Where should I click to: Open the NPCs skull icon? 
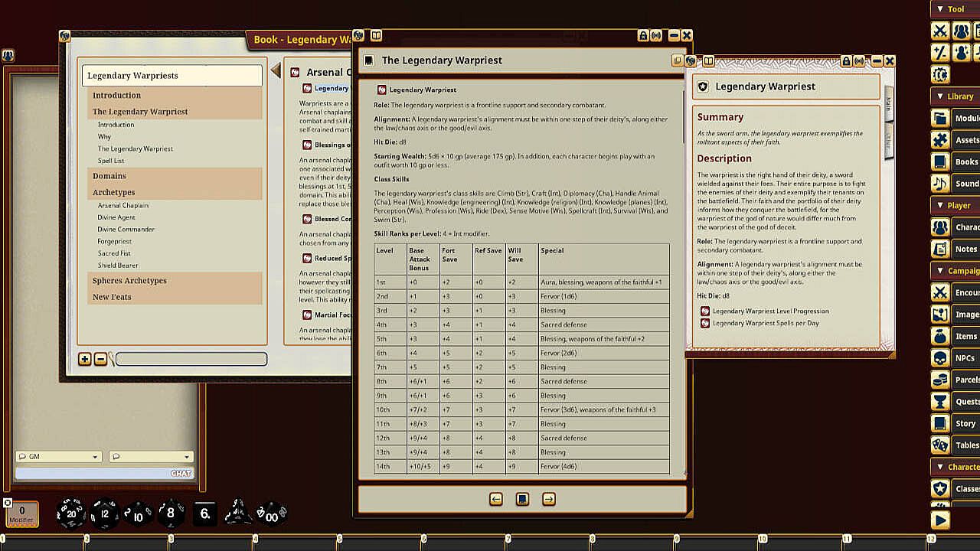[x=940, y=357]
